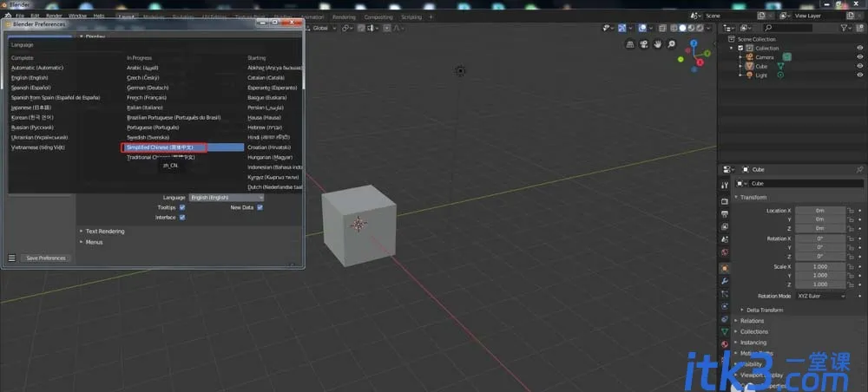
Task: Lock the Location X value
Action: [851, 211]
